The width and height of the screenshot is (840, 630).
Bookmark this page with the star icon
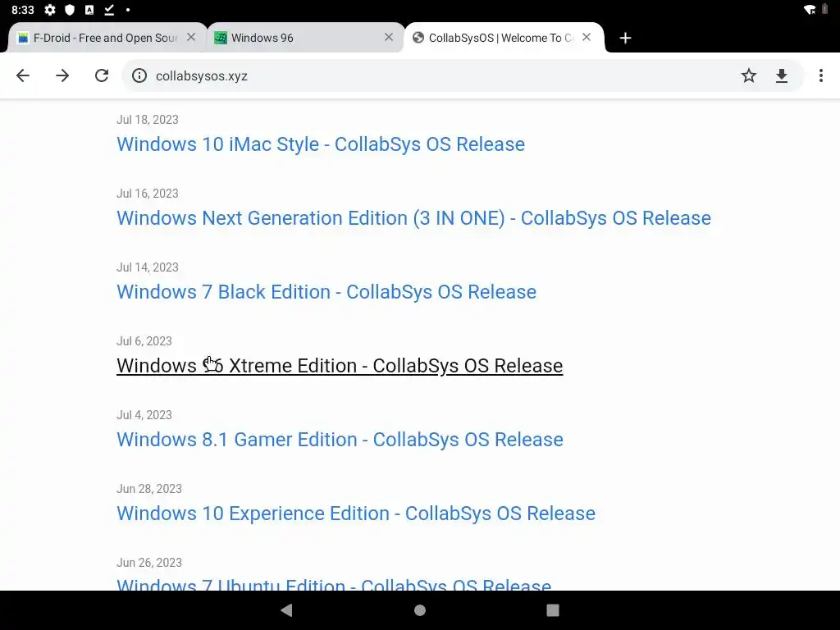pyautogui.click(x=748, y=75)
